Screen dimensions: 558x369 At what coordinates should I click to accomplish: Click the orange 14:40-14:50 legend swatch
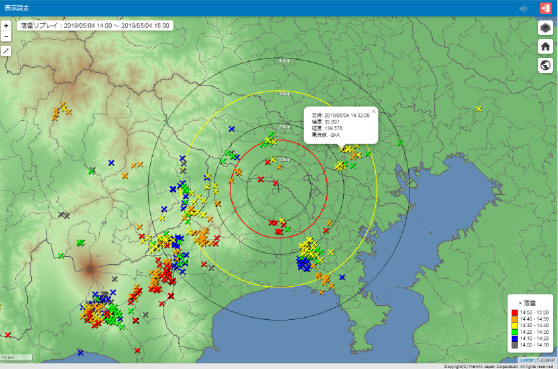click(515, 319)
